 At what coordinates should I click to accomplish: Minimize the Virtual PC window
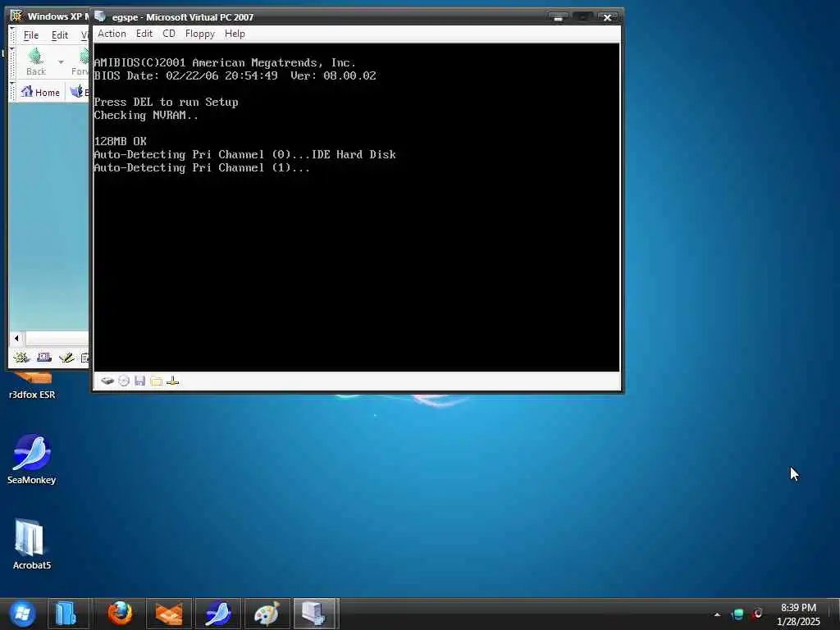[x=558, y=18]
